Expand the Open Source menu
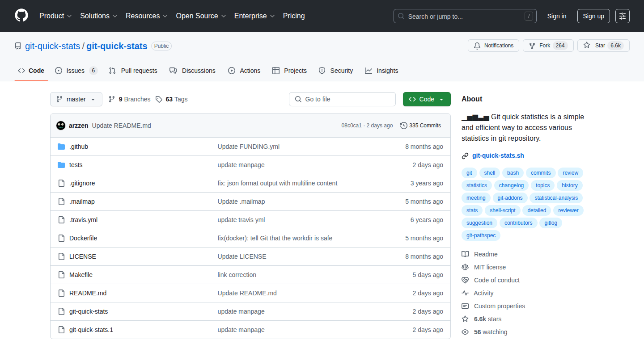This screenshot has height=340, width=644. (201, 16)
